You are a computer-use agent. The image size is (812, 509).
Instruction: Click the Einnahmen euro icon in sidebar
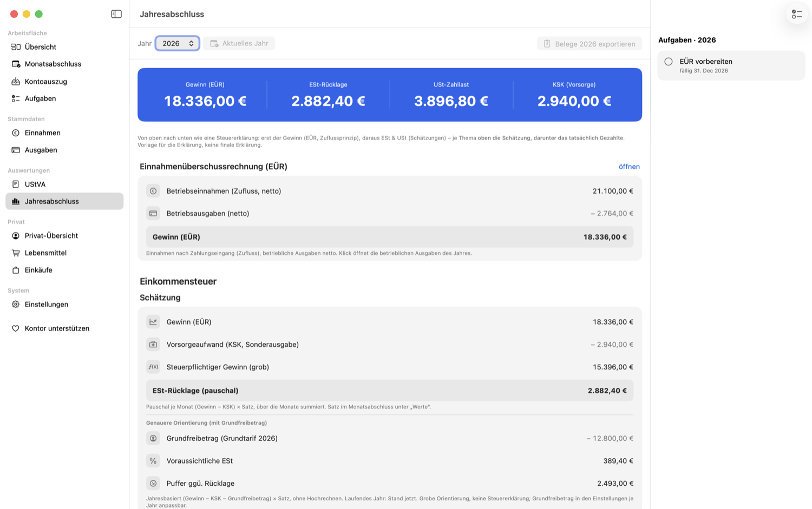(16, 133)
